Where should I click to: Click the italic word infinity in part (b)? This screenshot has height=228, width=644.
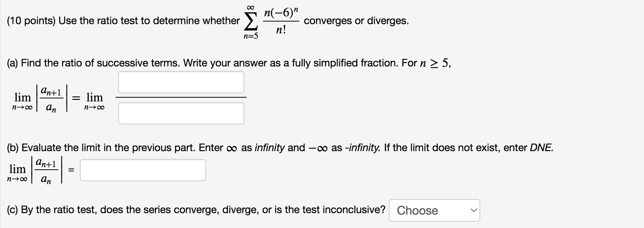268,147
